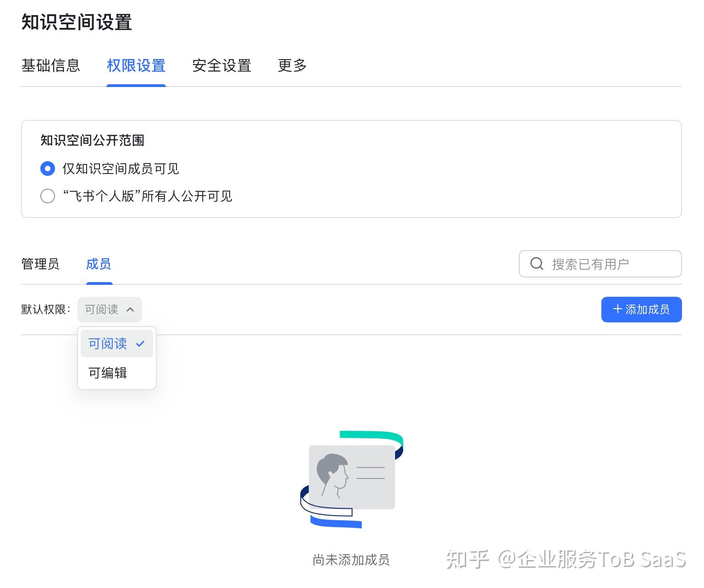Choose 可编辑 from permission dropdown

108,373
